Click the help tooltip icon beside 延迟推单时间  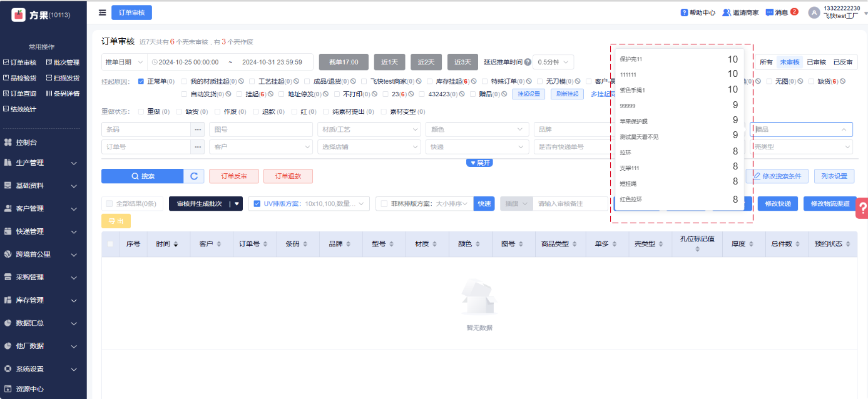[x=528, y=63]
